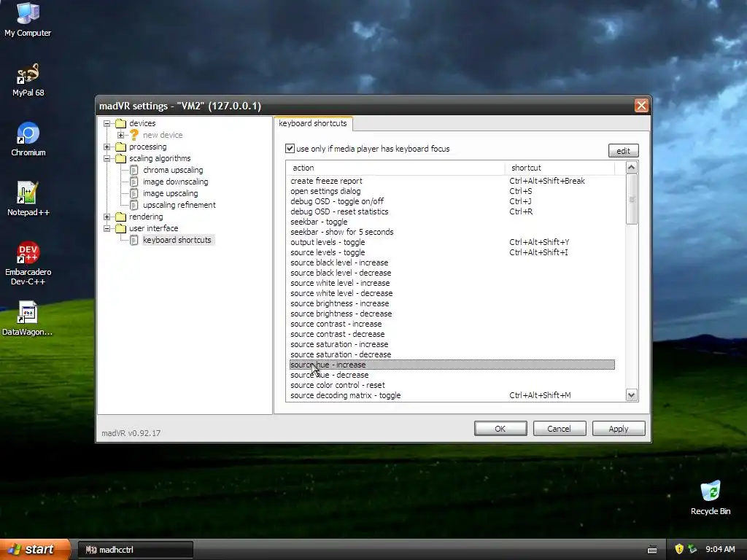Uncheck use only if media player has focus
The width and height of the screenshot is (747, 560).
(290, 149)
